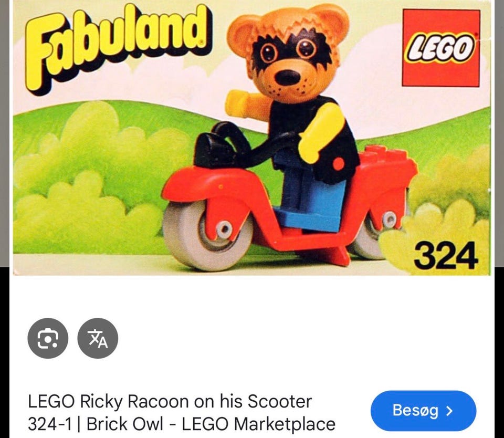Click the Besøg visit button
Viewport: 504px width, 438px height.
pos(423,411)
